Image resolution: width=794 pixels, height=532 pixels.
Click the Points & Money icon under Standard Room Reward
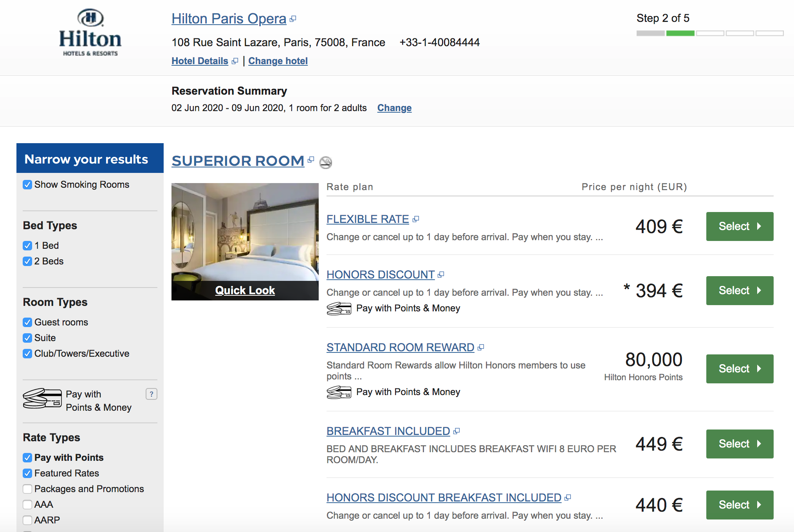(x=339, y=392)
